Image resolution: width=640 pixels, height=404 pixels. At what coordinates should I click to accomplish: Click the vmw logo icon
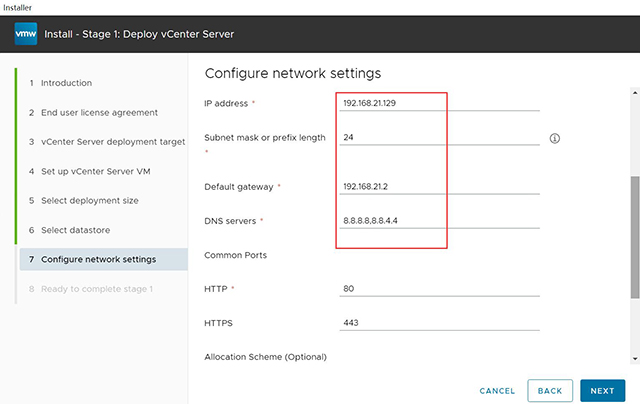[x=26, y=34]
